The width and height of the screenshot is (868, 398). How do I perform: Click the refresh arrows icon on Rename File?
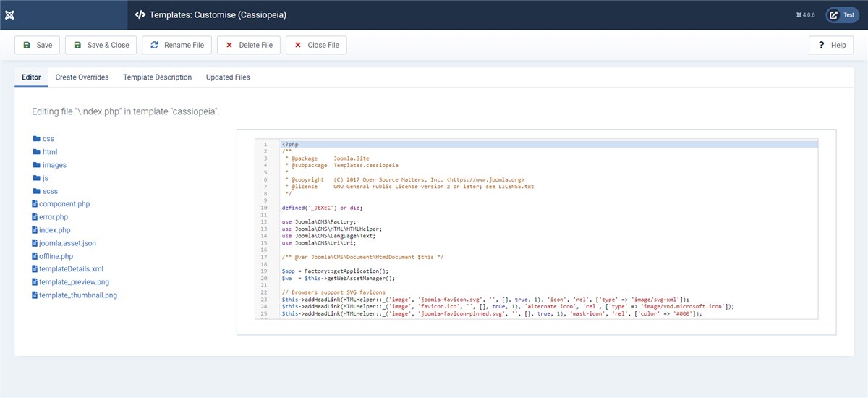154,45
